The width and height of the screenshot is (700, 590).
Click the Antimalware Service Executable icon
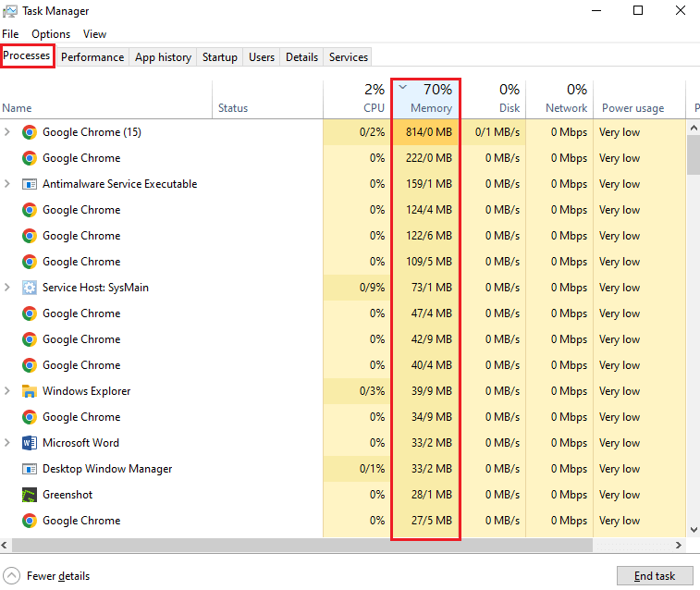point(29,184)
